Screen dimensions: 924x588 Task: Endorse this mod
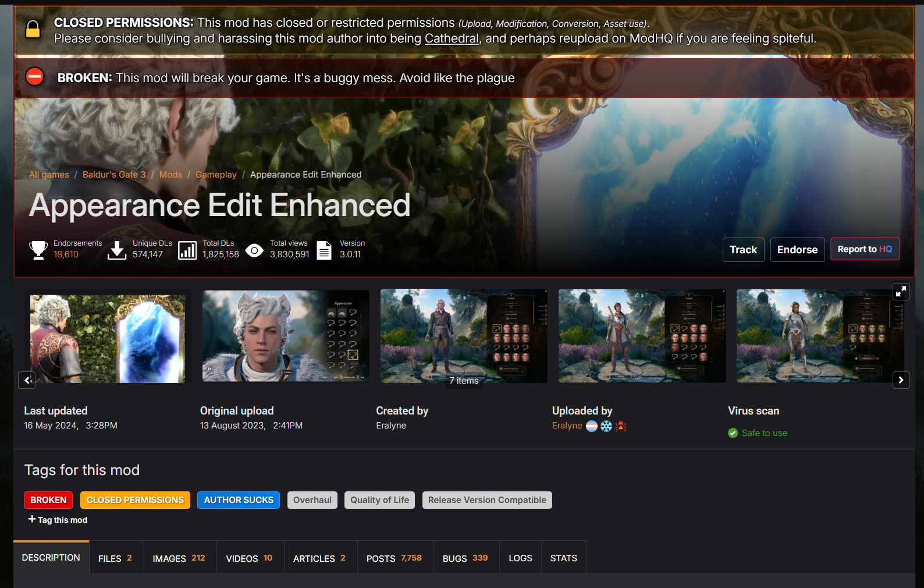798,250
